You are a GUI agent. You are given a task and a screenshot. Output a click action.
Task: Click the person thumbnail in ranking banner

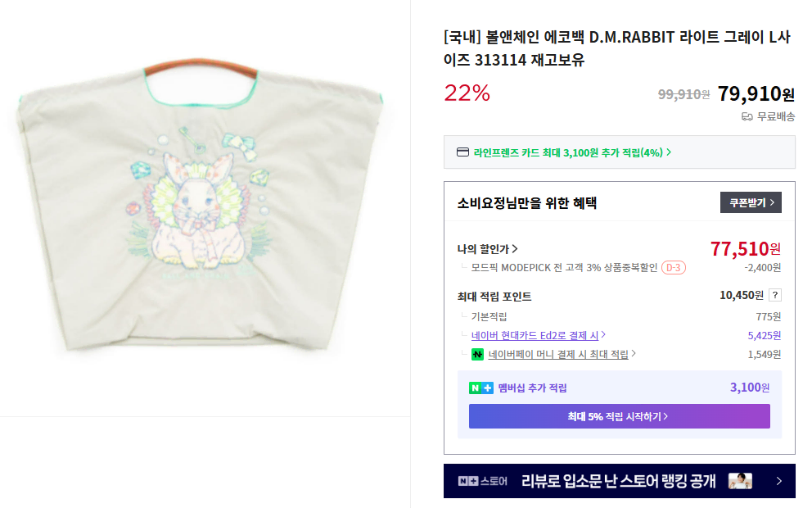coord(740,481)
